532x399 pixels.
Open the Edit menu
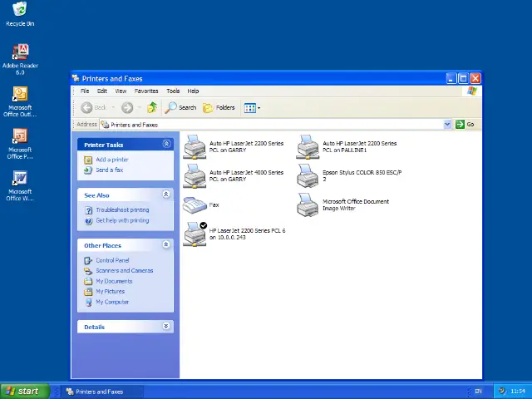click(102, 91)
